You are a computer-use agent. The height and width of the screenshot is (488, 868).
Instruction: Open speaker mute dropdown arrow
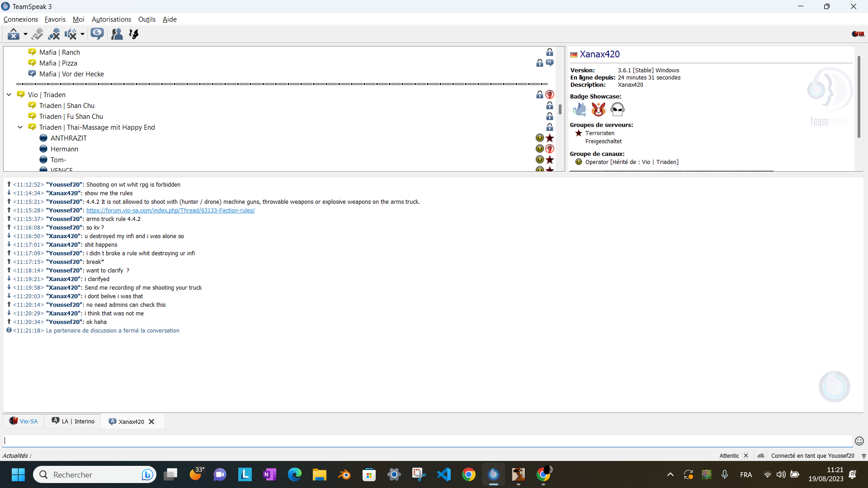(82, 34)
